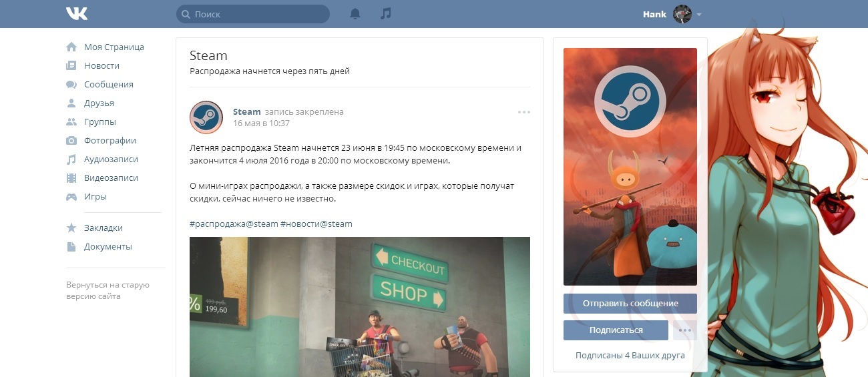
Task: Click the Hank username in the header
Action: [654, 14]
